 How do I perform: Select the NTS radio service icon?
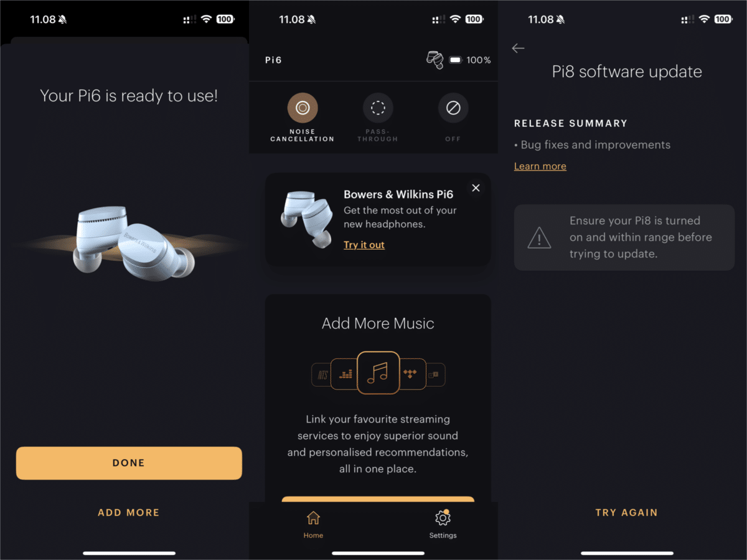click(321, 375)
